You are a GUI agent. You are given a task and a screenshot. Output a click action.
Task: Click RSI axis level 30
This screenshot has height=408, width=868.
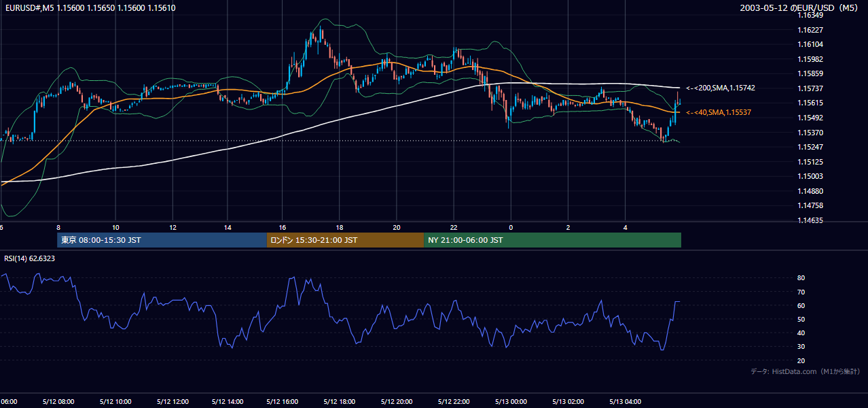pyautogui.click(x=801, y=347)
